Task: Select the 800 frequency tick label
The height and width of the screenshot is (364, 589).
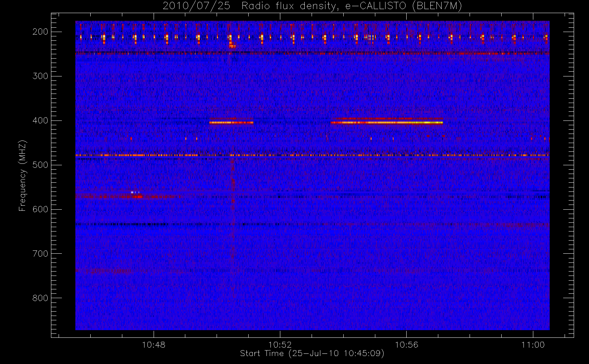Action: coord(40,298)
